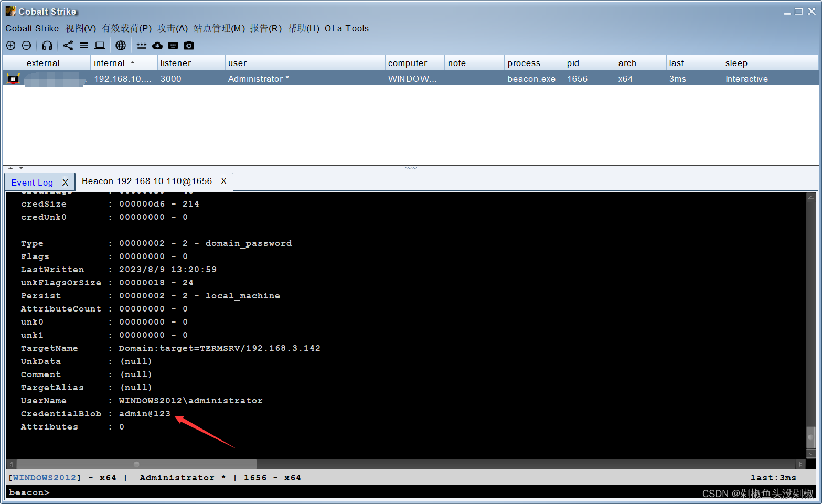
Task: Show pivot graph view with the share icon
Action: [x=68, y=46]
